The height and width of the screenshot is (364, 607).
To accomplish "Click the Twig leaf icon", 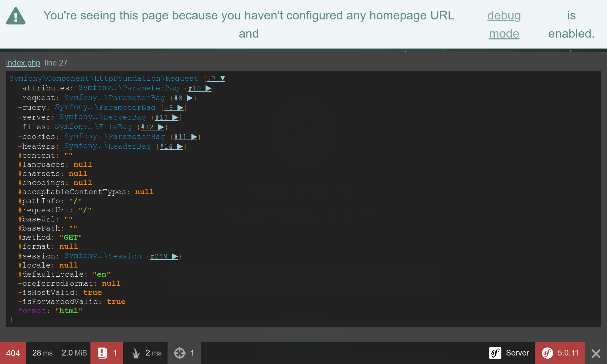I will (x=135, y=353).
